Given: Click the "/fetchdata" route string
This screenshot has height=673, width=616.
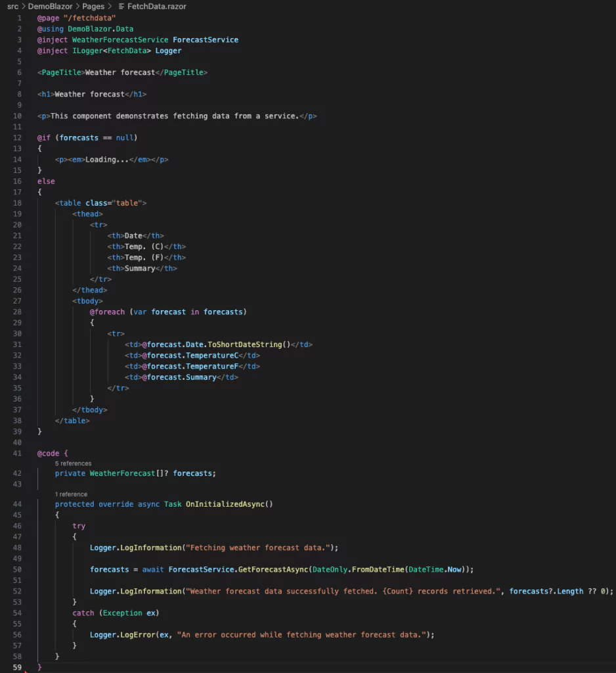Looking at the screenshot, I should (90, 18).
